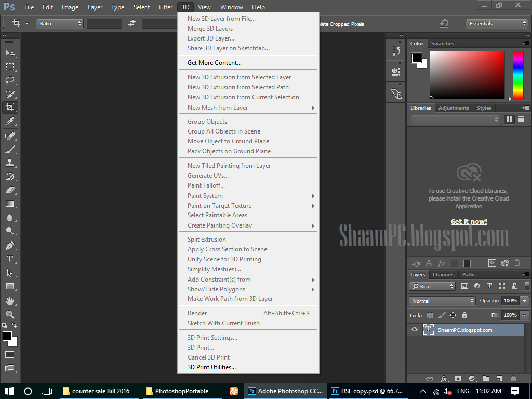Toggle filter for pixel layers
The image size is (532, 399).
[464, 286]
